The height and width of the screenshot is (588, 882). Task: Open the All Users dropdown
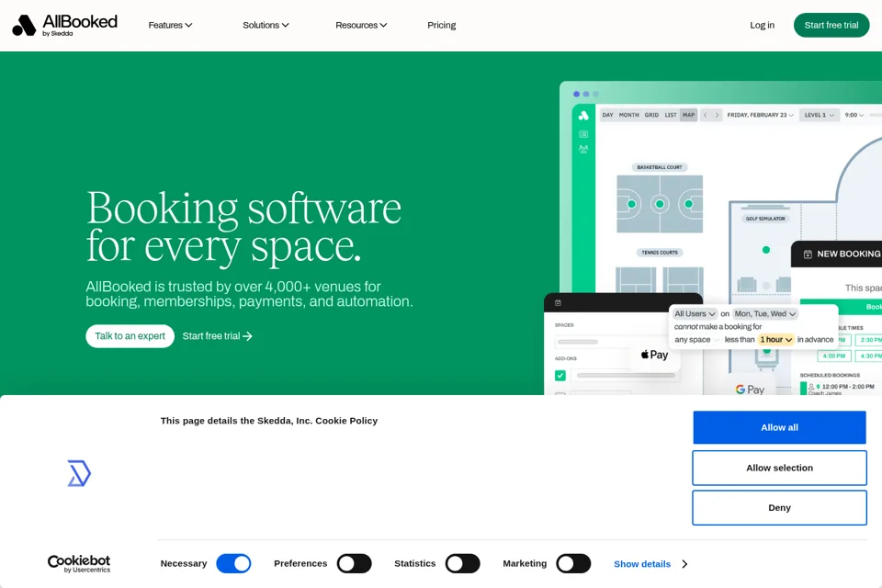[x=695, y=314]
